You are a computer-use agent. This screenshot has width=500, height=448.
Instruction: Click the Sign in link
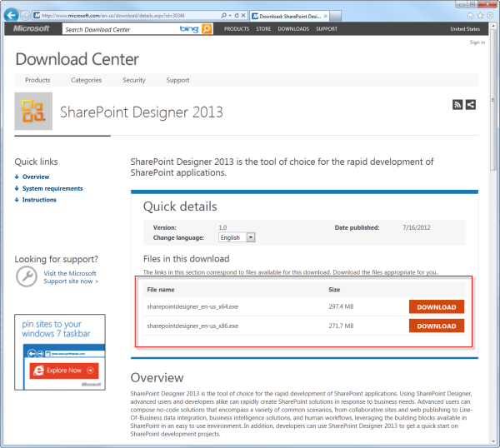(477, 42)
